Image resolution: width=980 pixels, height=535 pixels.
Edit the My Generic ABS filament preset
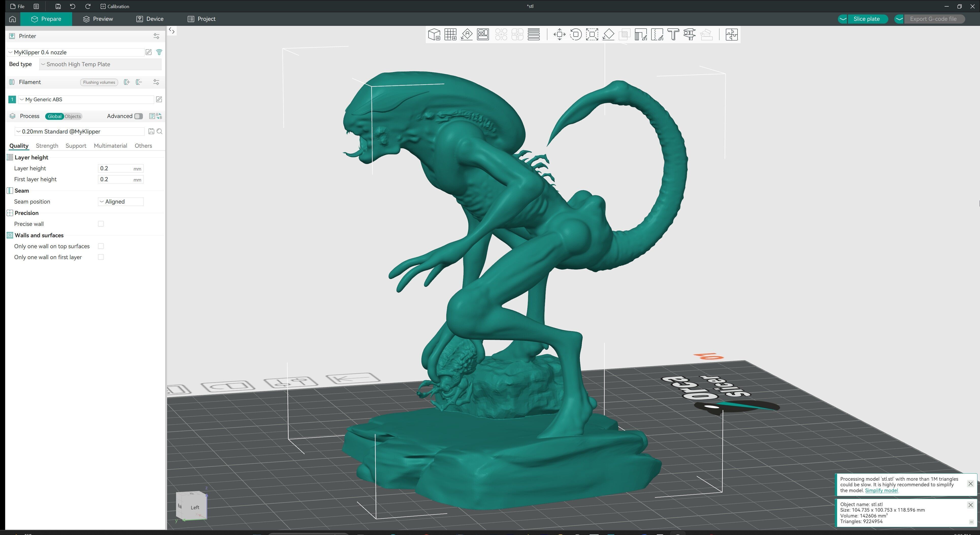[159, 100]
